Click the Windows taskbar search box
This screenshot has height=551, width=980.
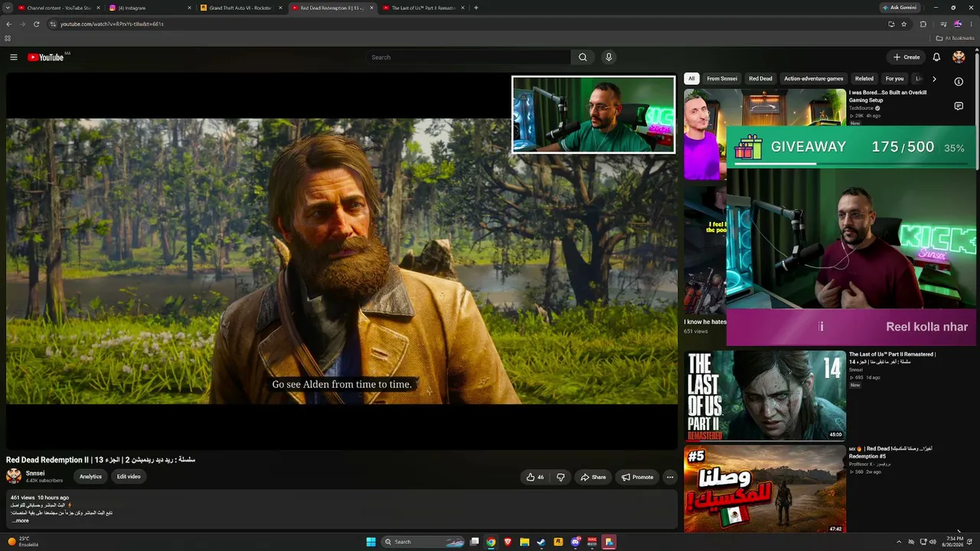[424, 542]
